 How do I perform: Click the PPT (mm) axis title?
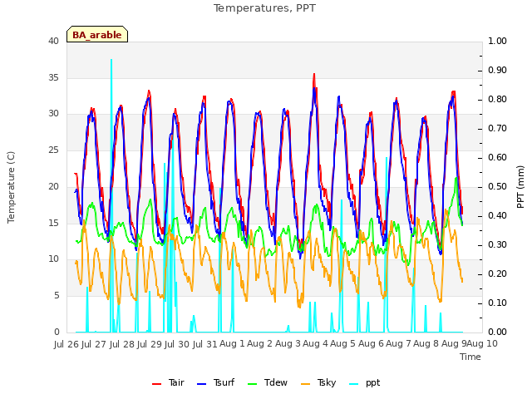click(x=520, y=187)
